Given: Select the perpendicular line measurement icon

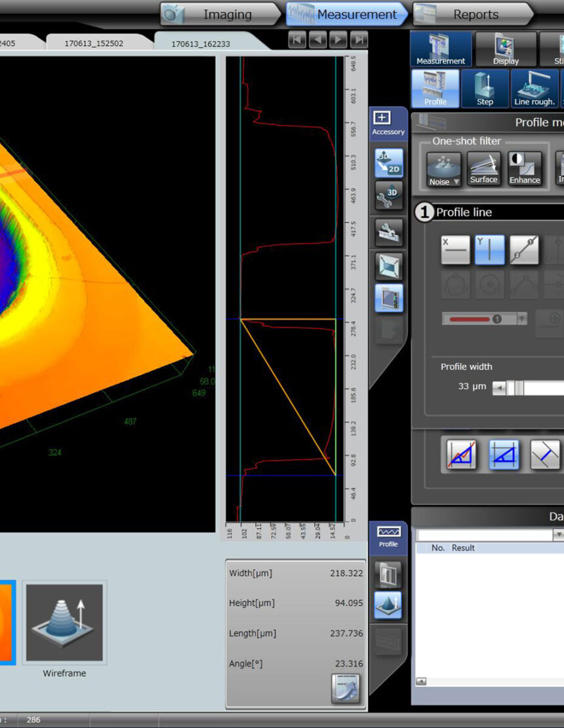Looking at the screenshot, I should coord(545,455).
